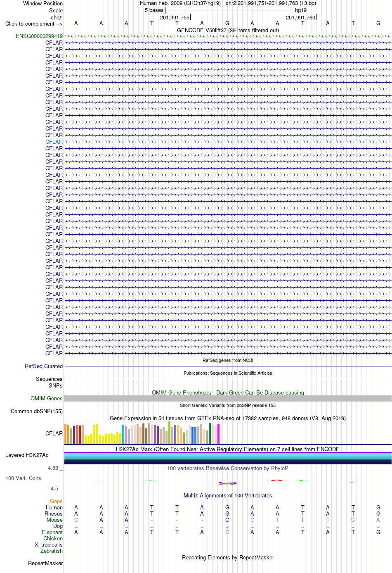This screenshot has width=392, height=573.
Task: Open the H3K27Ac Mark track title
Action: pos(228,449)
